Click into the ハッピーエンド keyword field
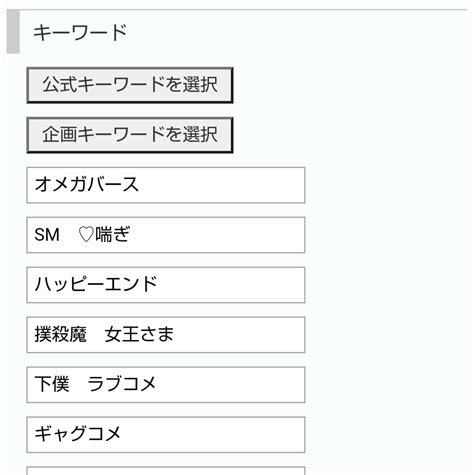The image size is (474, 475). pos(166,285)
